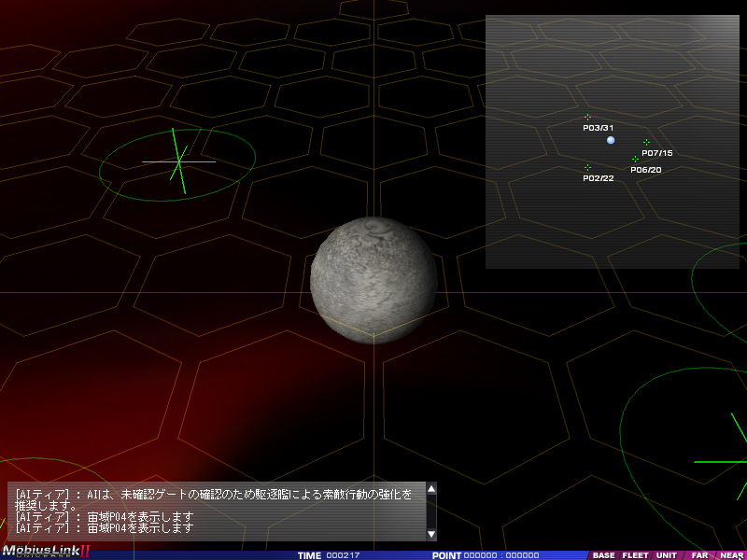The image size is (747, 560).
Task: Open the UNIT menu in bottom bar
Action: (x=666, y=555)
